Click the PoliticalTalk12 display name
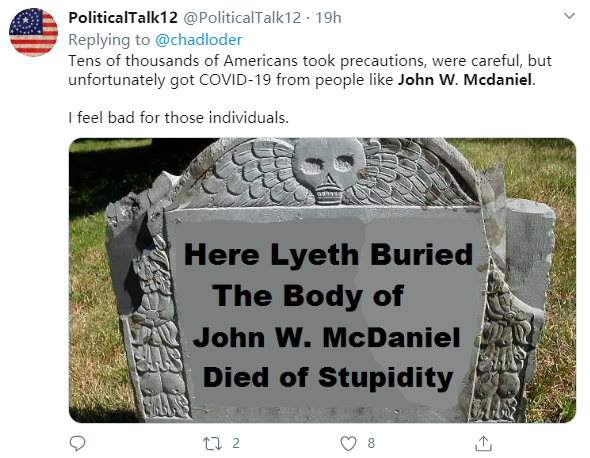This screenshot has width=590, height=458. pos(123,18)
